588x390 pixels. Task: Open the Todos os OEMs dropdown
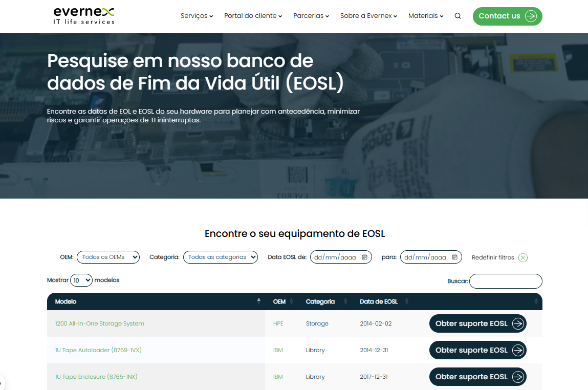pyautogui.click(x=108, y=257)
